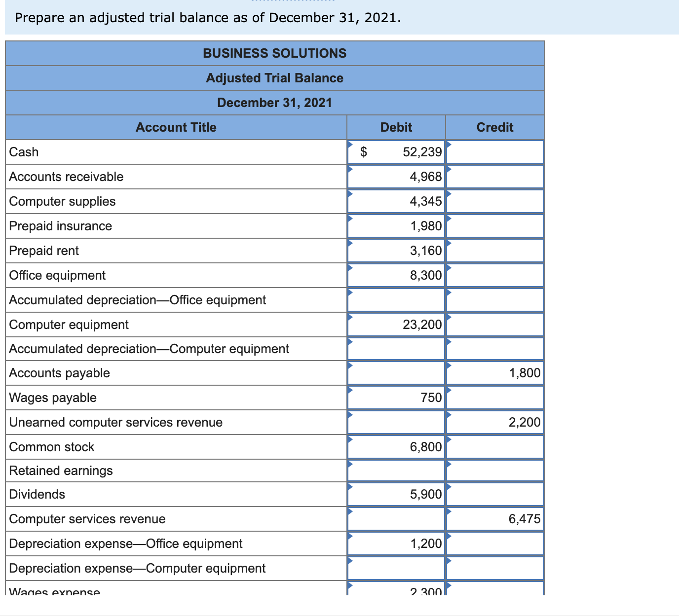
Task: Select Depreciation expense—Office equipment debit 1,200
Action: point(396,544)
